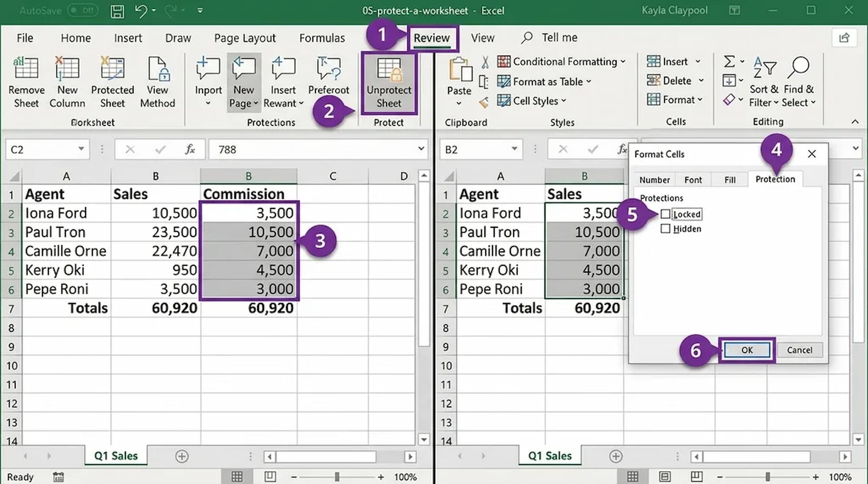
Task: Switch to the Insert tab
Action: pyautogui.click(x=128, y=38)
